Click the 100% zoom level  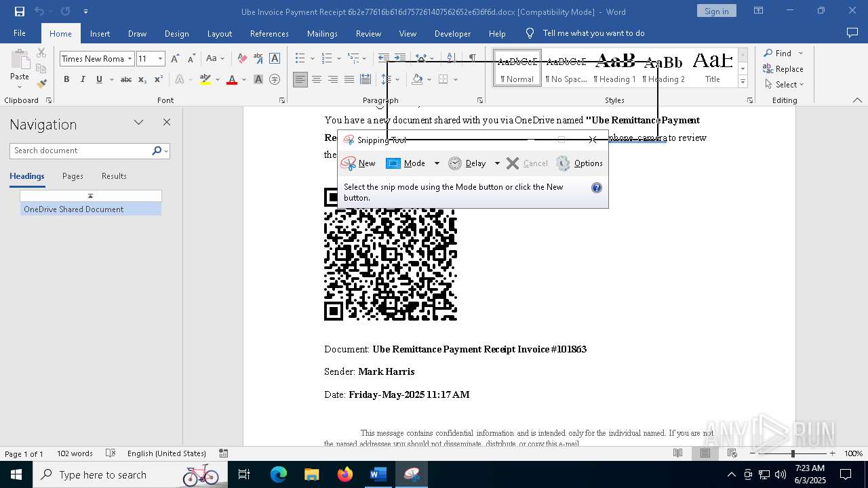(853, 453)
